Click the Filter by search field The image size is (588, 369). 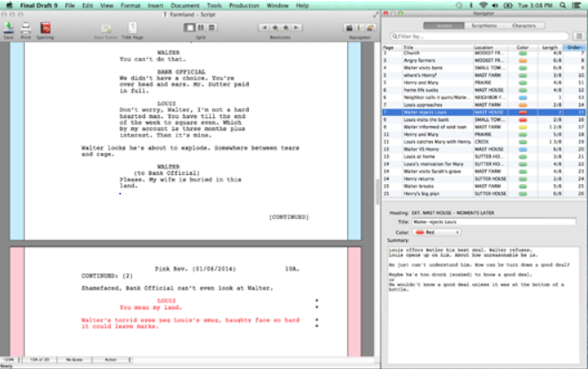(480, 37)
